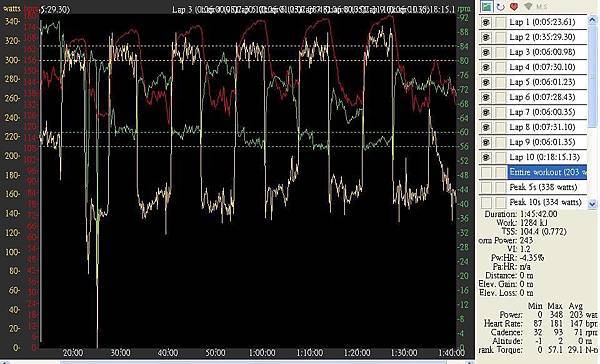Viewport: 600px width, 364px height.
Task: Tick the second box in the Lap 3 row
Action: coord(500,52)
